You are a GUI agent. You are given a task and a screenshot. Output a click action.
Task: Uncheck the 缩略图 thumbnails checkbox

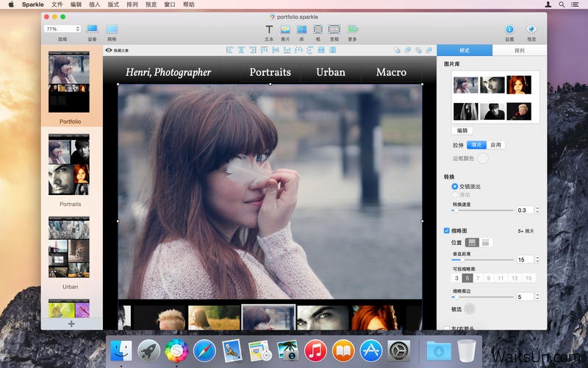point(447,230)
